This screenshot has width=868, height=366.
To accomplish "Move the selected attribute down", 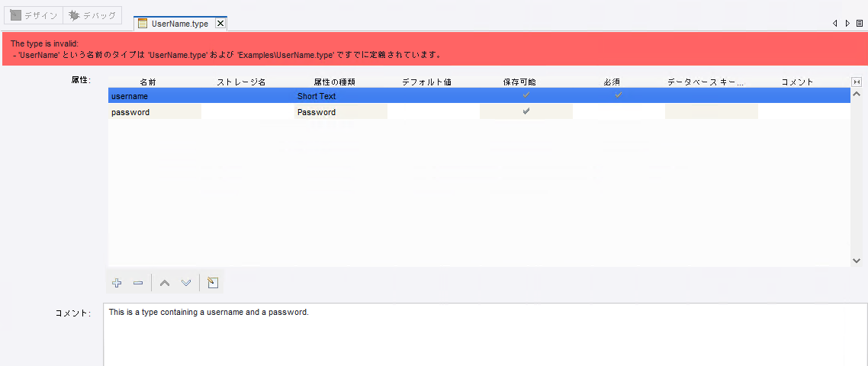I will [x=186, y=283].
